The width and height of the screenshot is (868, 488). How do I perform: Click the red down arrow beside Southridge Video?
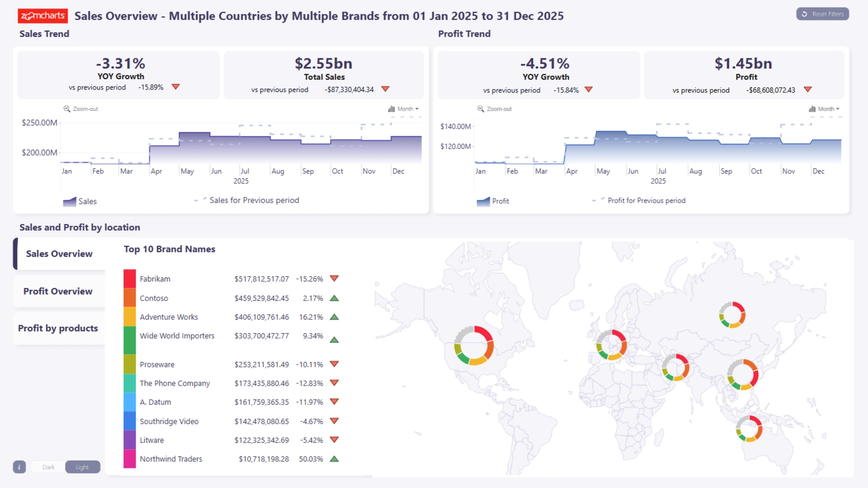pos(334,421)
